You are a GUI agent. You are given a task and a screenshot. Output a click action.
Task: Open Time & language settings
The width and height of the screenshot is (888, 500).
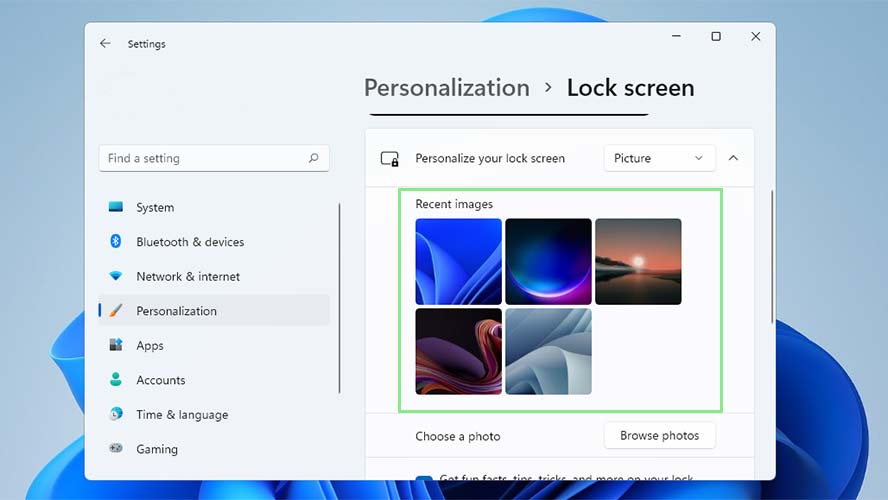pyautogui.click(x=214, y=414)
